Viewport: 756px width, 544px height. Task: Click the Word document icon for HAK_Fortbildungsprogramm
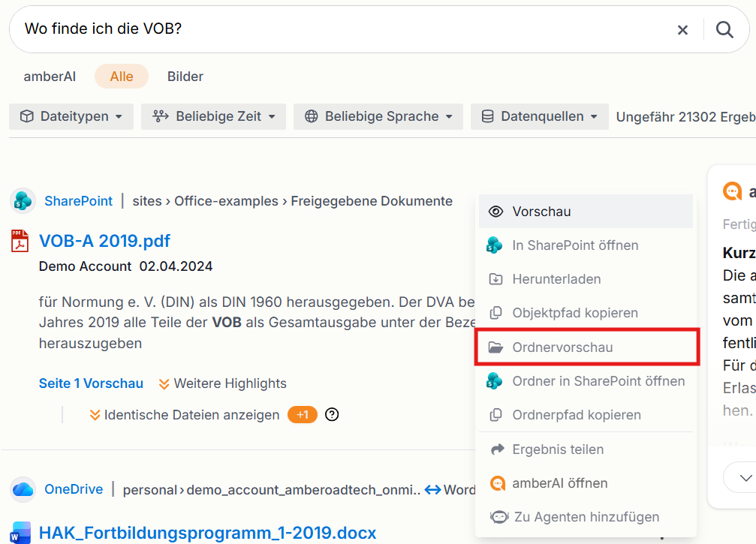pyautogui.click(x=20, y=533)
